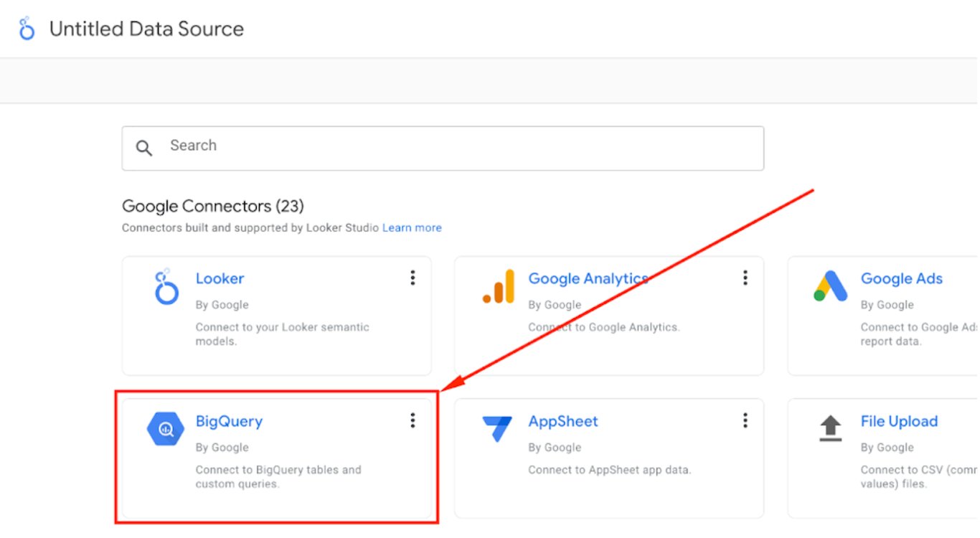Image resolution: width=980 pixels, height=538 pixels.
Task: Click the Google Analytics bar chart icon
Action: point(499,286)
